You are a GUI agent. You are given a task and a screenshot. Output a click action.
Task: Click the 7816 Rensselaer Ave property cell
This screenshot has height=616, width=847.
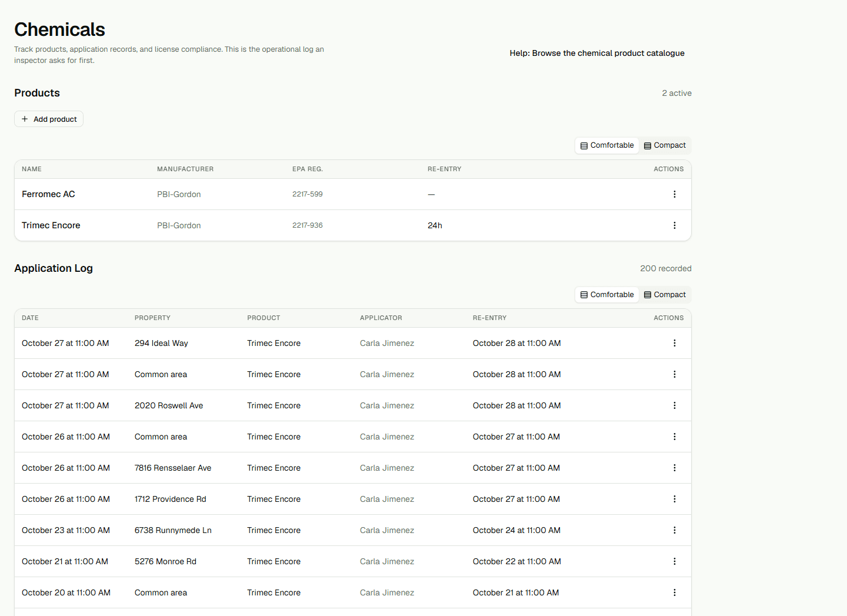[173, 468]
